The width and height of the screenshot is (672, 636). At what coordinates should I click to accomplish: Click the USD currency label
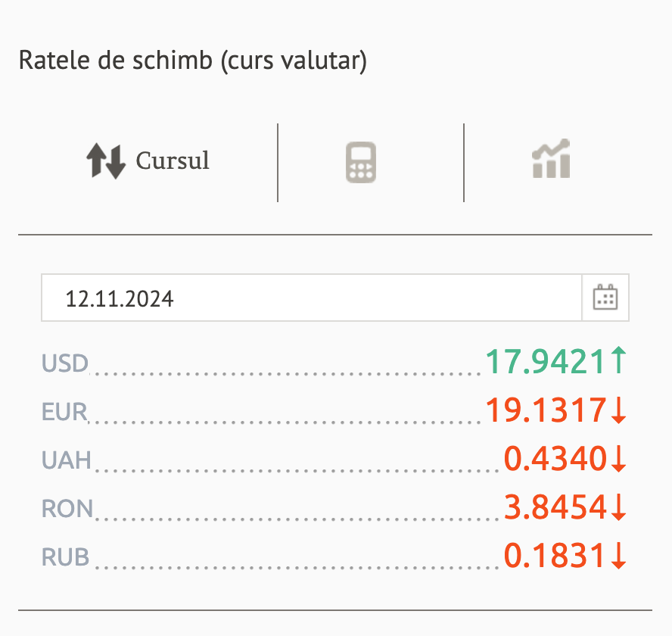pos(65,364)
